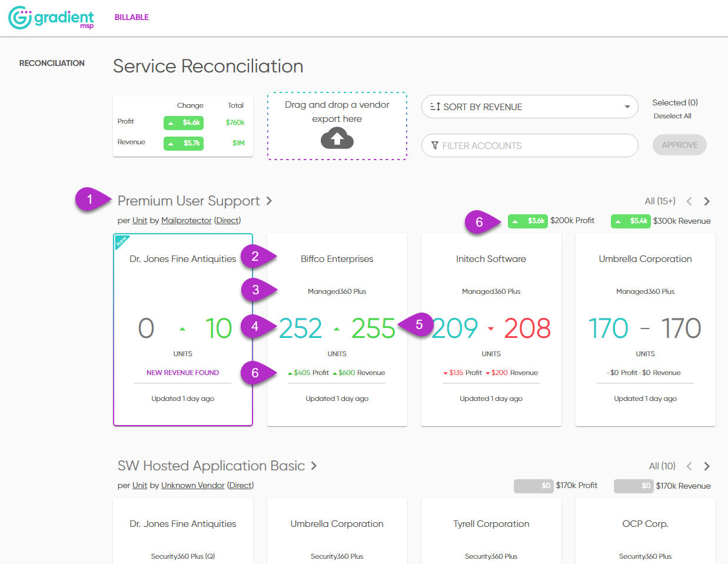Open the BILLABLE tab
728x564 pixels.
click(x=131, y=17)
